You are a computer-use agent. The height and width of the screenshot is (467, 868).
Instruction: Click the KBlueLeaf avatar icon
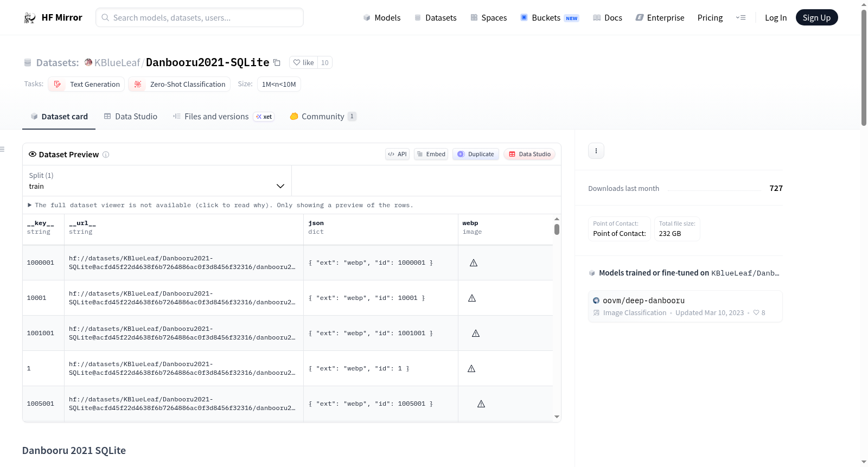coord(88,62)
